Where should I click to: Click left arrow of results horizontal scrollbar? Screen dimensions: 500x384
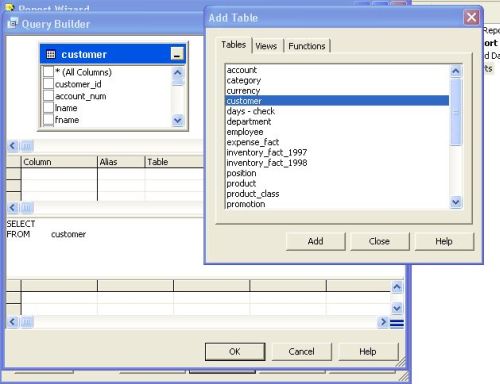pyautogui.click(x=12, y=322)
